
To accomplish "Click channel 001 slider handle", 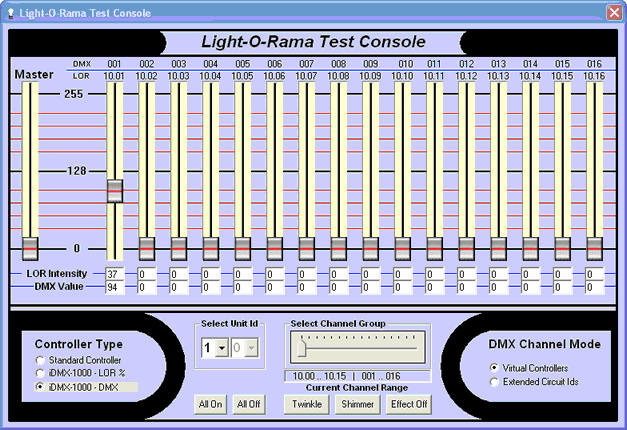I will pos(115,190).
